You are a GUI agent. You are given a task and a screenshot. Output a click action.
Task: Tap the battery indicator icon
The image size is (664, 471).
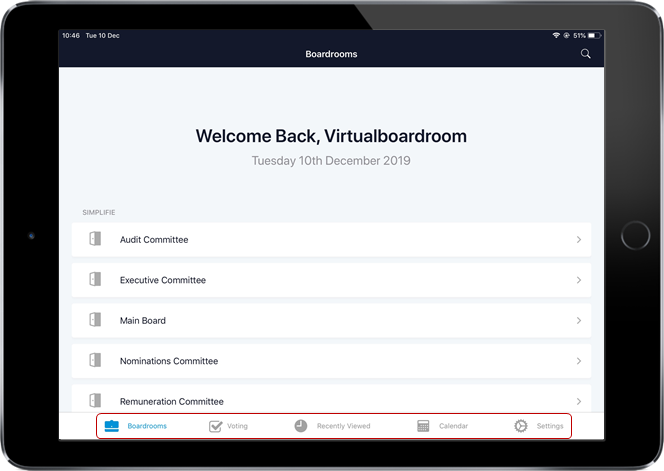[594, 36]
